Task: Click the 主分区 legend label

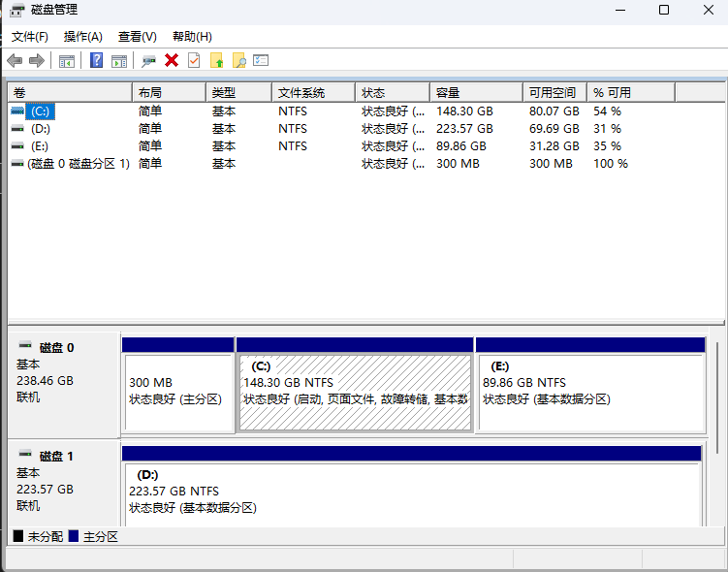Action: (x=100, y=537)
